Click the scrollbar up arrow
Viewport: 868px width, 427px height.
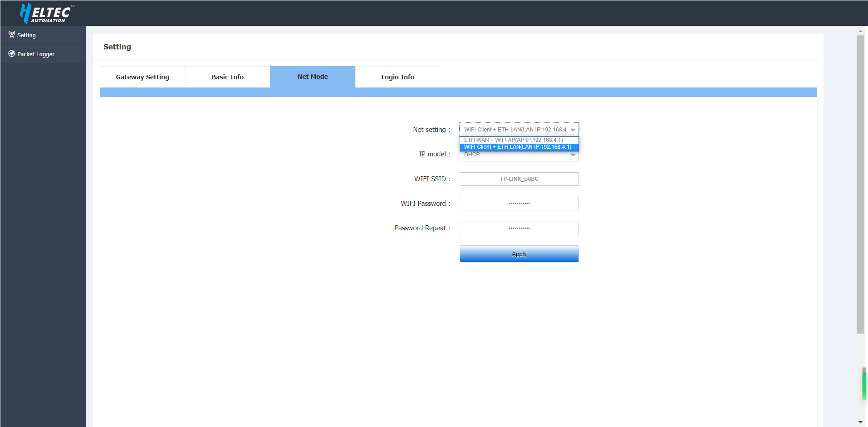point(860,31)
